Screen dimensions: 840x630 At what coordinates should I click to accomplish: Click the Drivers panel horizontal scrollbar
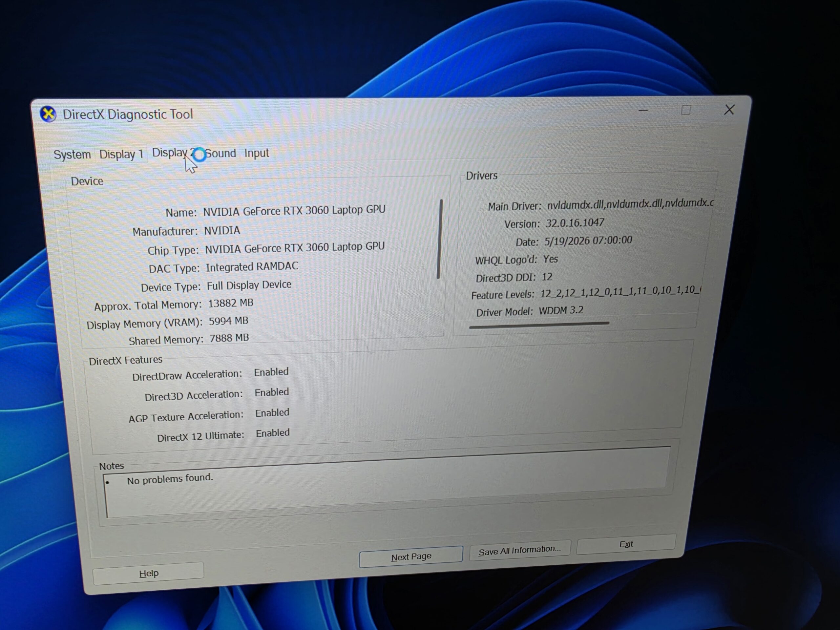point(539,325)
